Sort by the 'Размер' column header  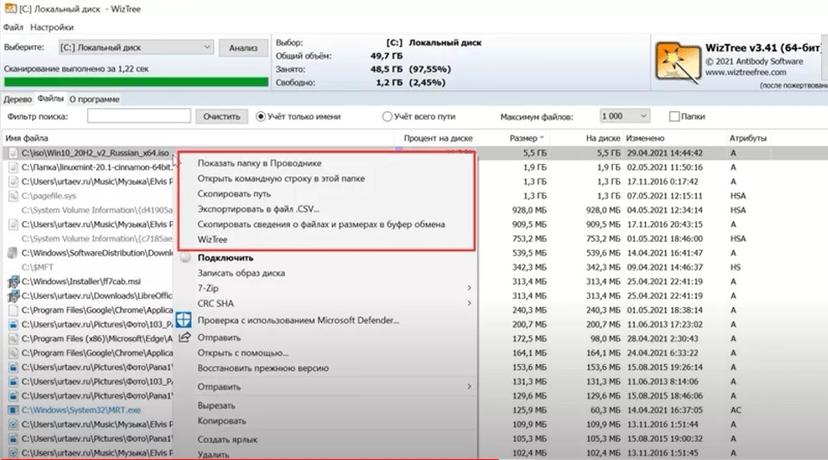coord(526,138)
